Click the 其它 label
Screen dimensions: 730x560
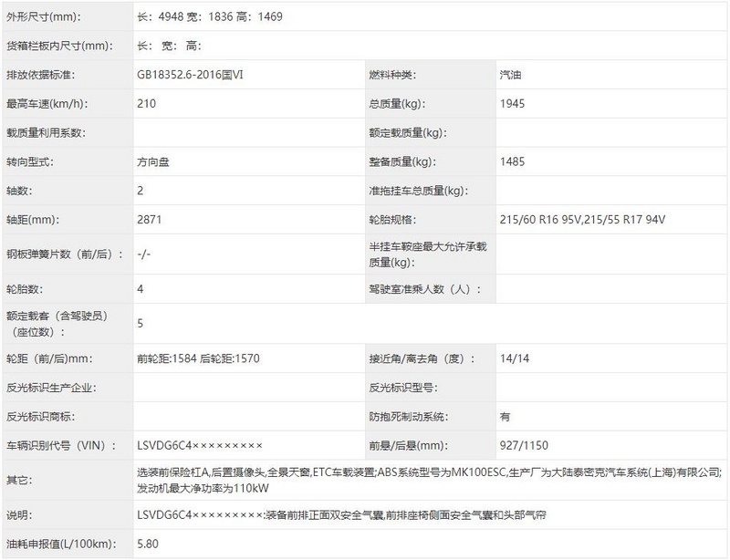[x=19, y=480]
